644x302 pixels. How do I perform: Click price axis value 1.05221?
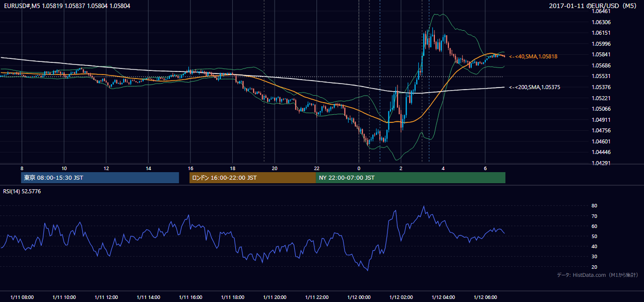pos(602,98)
